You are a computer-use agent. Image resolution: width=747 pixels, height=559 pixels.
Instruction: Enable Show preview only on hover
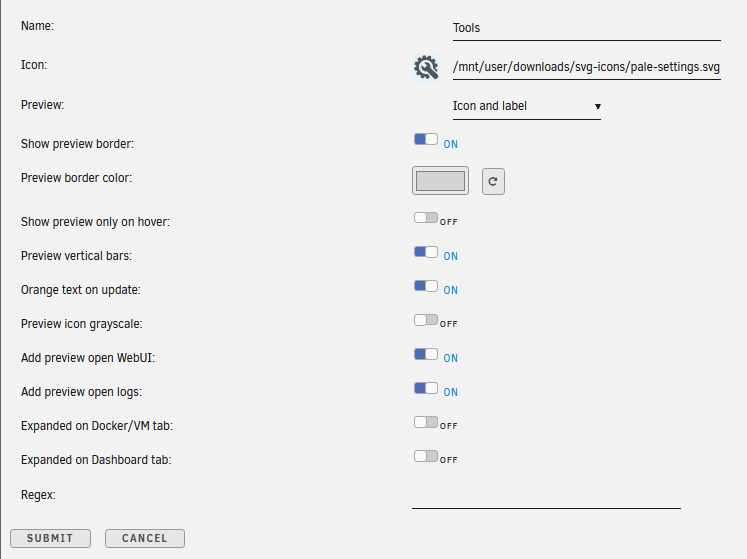tap(426, 218)
